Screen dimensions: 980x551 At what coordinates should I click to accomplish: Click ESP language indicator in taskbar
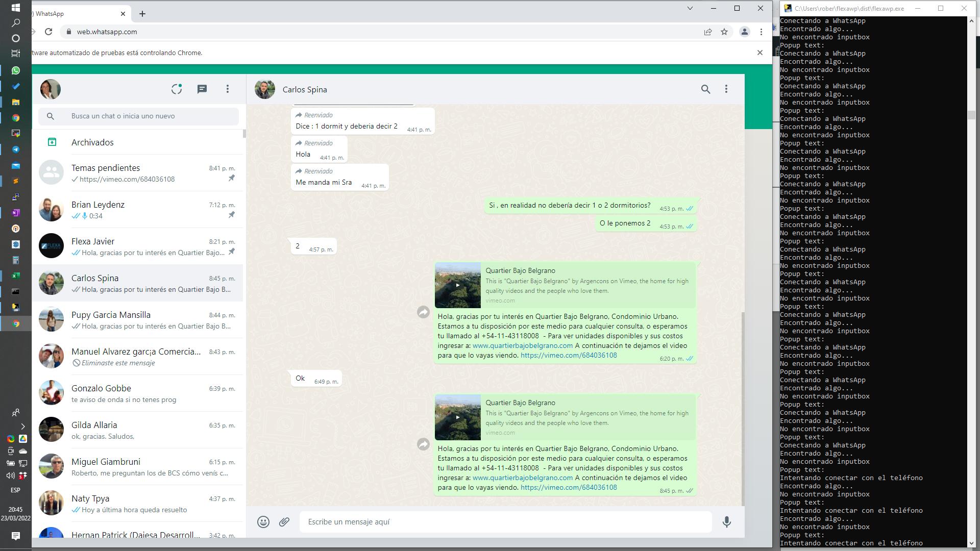pos(15,490)
